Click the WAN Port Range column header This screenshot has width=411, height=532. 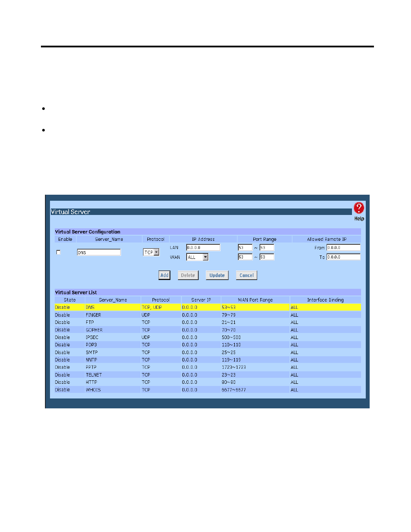255,300
